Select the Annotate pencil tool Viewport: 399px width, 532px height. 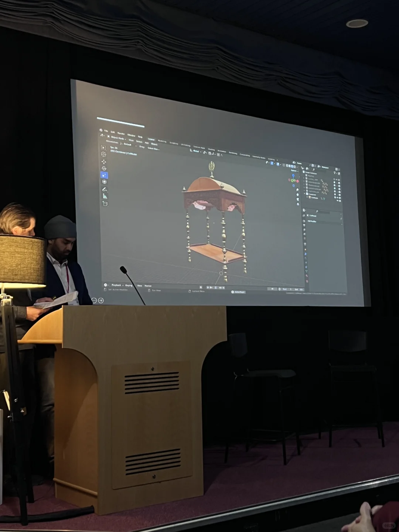point(105,190)
